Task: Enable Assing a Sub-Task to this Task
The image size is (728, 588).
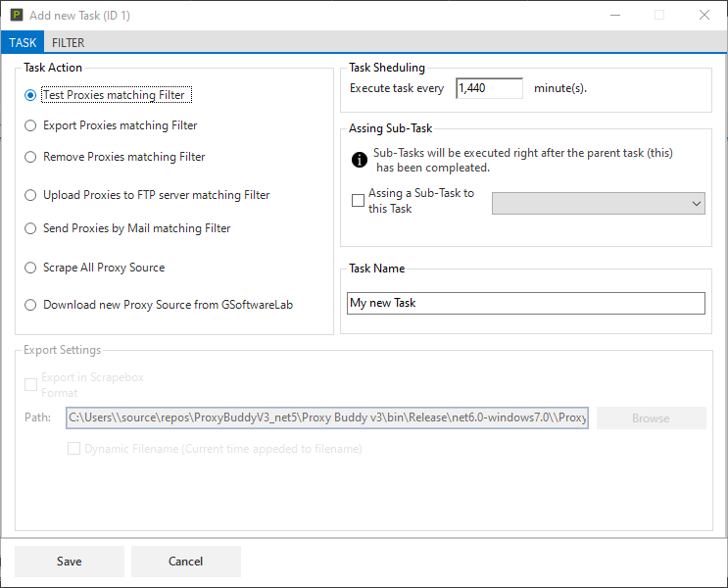Action: (x=358, y=201)
